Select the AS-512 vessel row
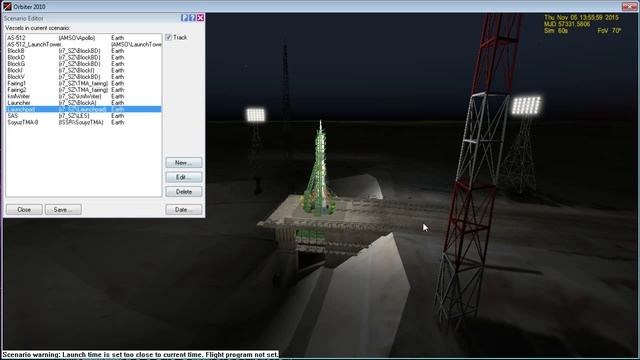The width and height of the screenshot is (640, 360). point(84,38)
